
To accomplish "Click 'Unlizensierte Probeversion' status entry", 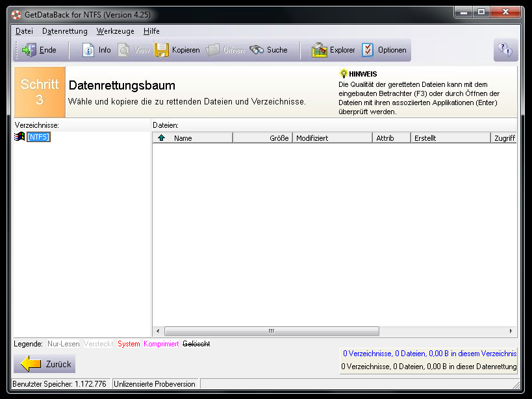I will pyautogui.click(x=155, y=384).
